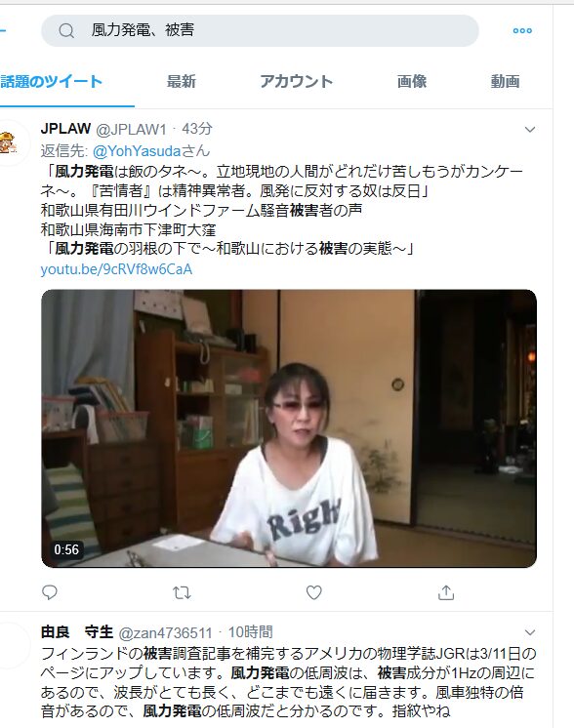
Task: Like the JPLAW tweet with heart icon
Action: coord(314,592)
